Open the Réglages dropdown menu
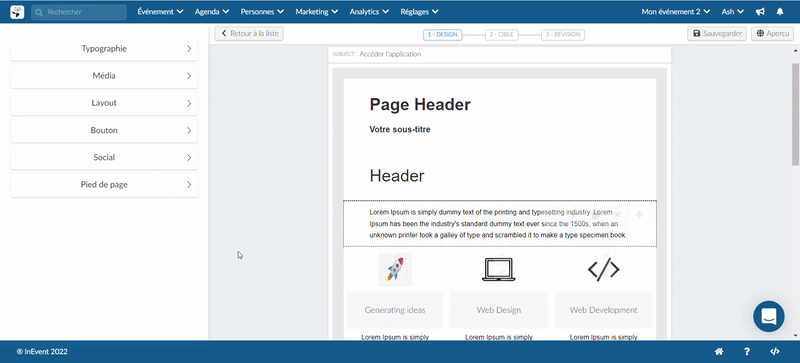 click(419, 12)
